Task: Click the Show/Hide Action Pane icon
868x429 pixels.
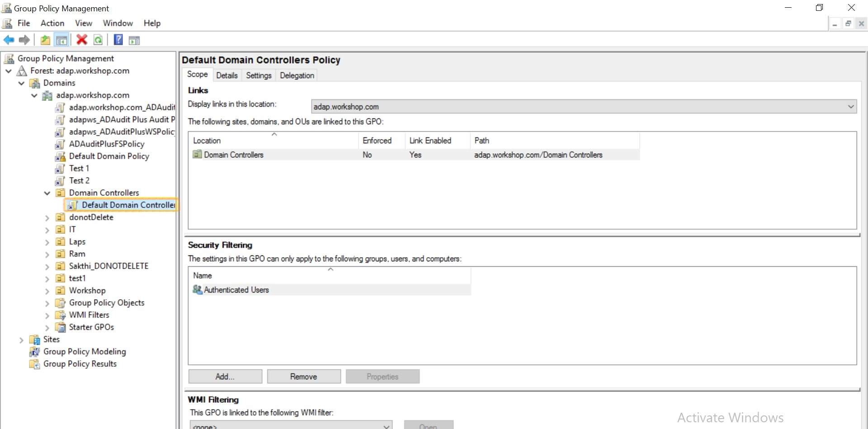Action: click(134, 40)
